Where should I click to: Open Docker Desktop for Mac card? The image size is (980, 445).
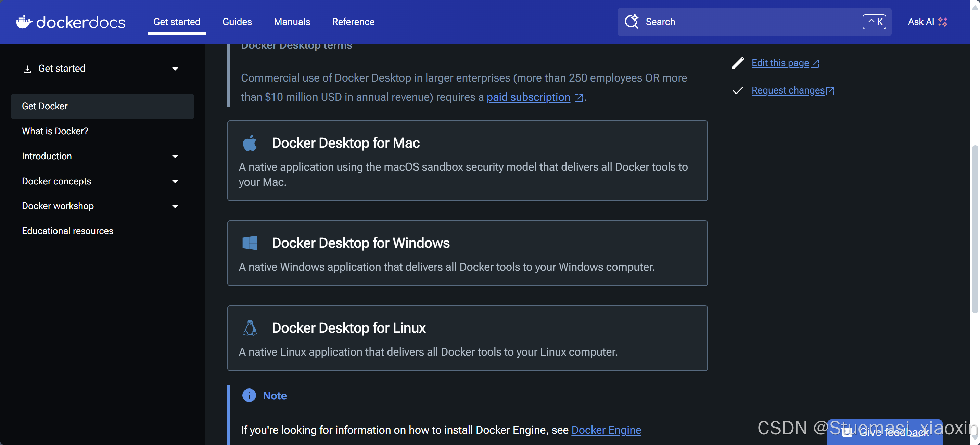click(467, 161)
